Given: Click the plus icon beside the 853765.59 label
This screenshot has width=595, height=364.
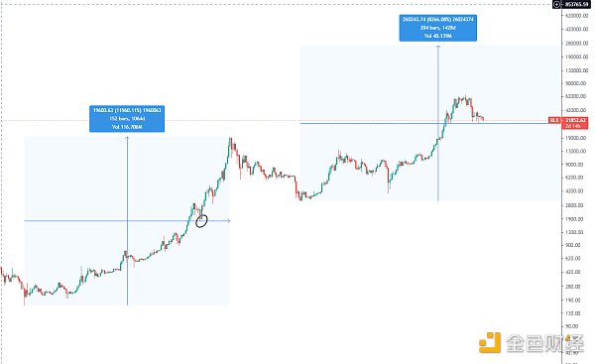Looking at the screenshot, I should [556, 5].
